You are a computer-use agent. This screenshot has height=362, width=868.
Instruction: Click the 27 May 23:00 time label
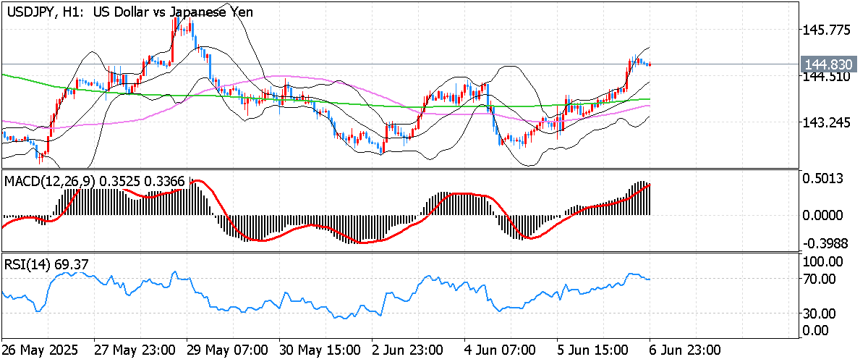[x=135, y=350]
